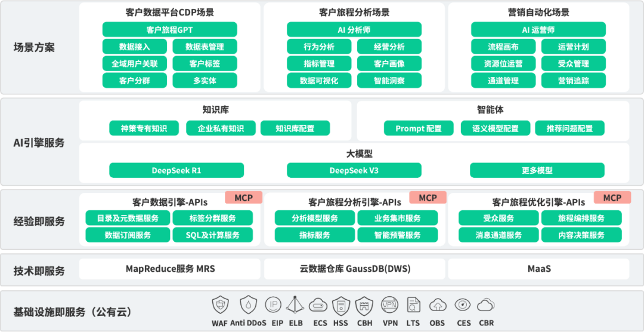Select the 云数据仓库 GaussDB(DWS) box

click(x=354, y=269)
